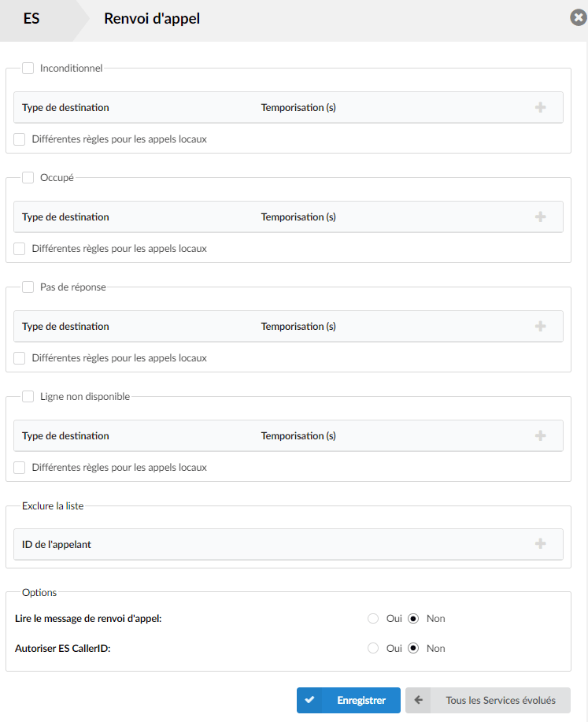The width and height of the screenshot is (588, 722).
Task: Add caller ID to Exclure la liste
Action: coord(540,544)
